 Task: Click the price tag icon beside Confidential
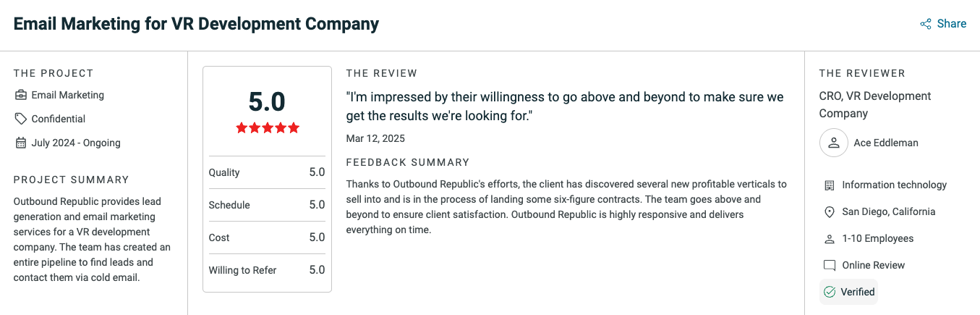pyautogui.click(x=21, y=119)
